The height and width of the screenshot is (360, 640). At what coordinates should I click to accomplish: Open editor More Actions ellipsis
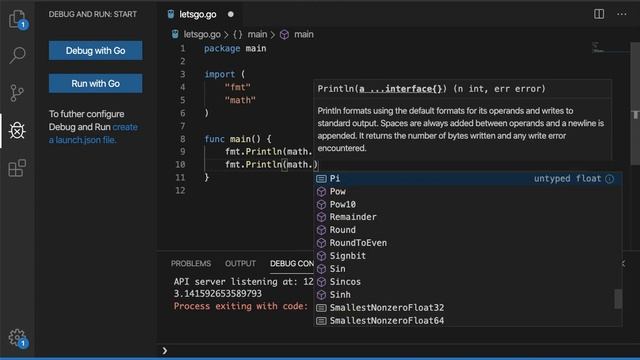point(622,14)
